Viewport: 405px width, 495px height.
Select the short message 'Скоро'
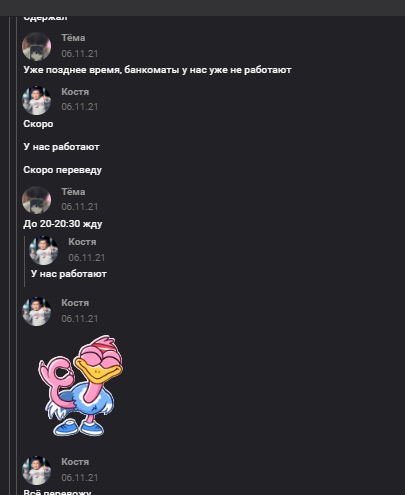point(38,124)
